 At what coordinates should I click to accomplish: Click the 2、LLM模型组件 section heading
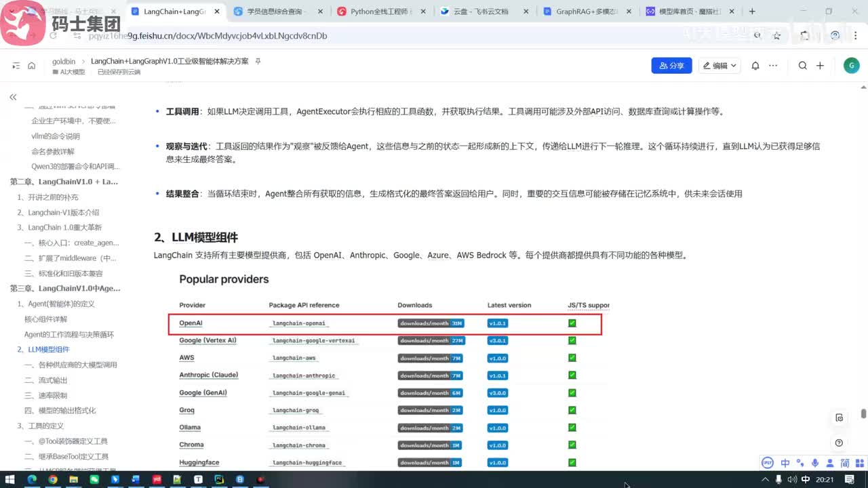point(195,237)
